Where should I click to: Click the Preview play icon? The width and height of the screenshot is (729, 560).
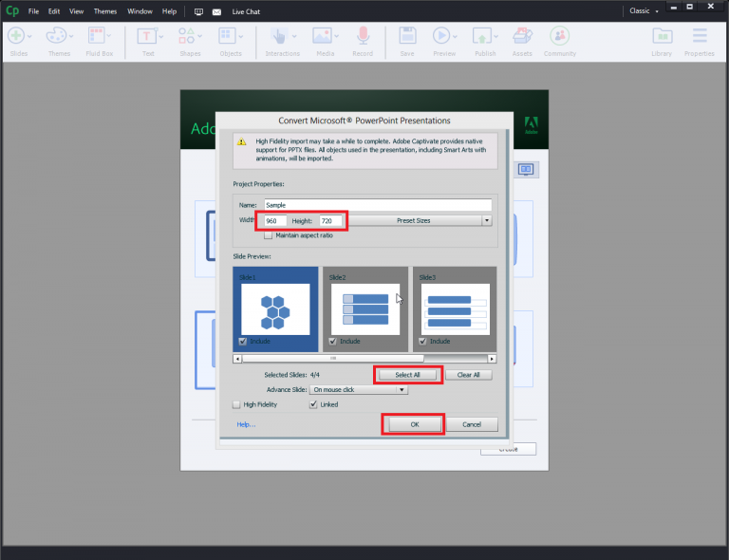tap(441, 36)
